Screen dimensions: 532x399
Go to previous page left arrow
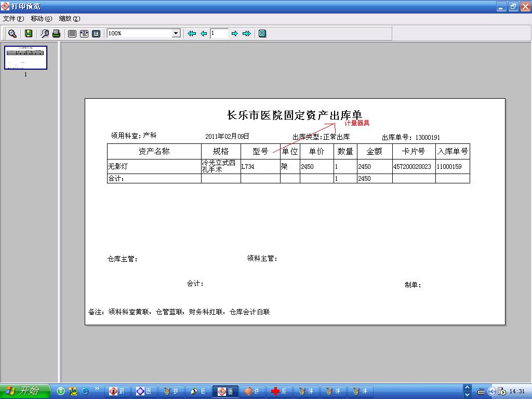coord(204,33)
